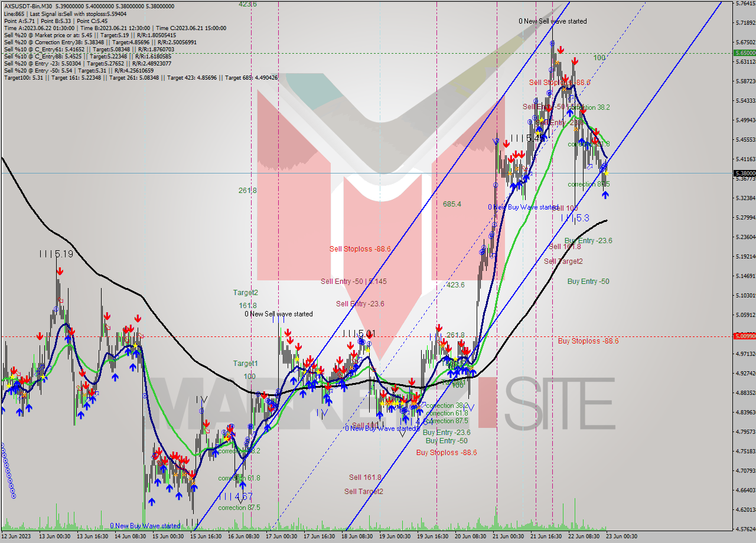Click the 5.7641 price axis label
The width and height of the screenshot is (756, 543).
(745, 3)
